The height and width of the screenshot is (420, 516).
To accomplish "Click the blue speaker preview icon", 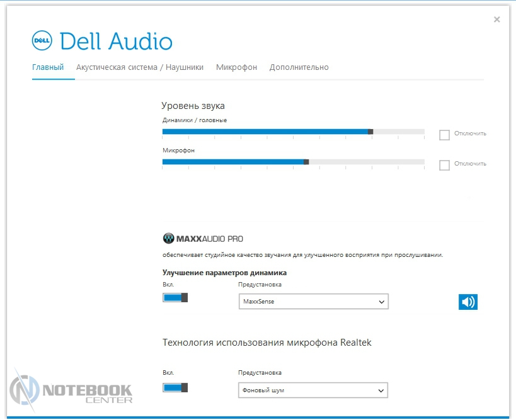I will [x=468, y=302].
